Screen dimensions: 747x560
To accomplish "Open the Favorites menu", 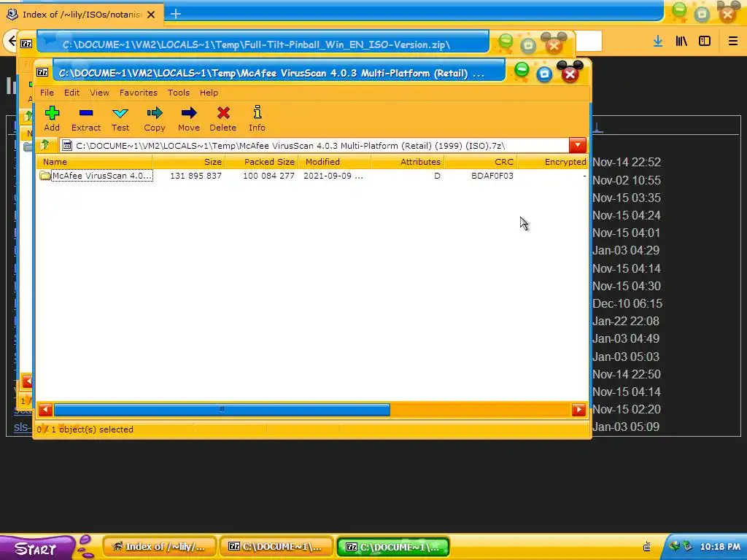I will tap(138, 93).
